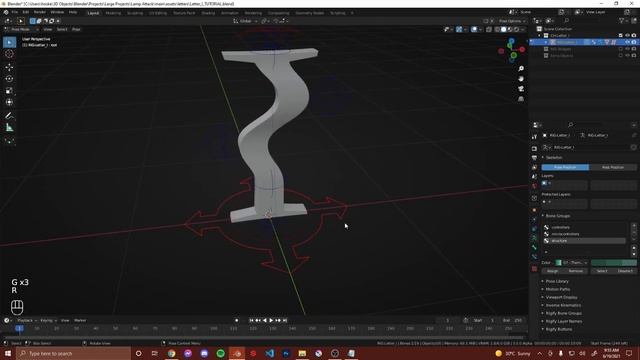Click the viewport pan hand icon
The height and width of the screenshot is (360, 640).
[521, 79]
